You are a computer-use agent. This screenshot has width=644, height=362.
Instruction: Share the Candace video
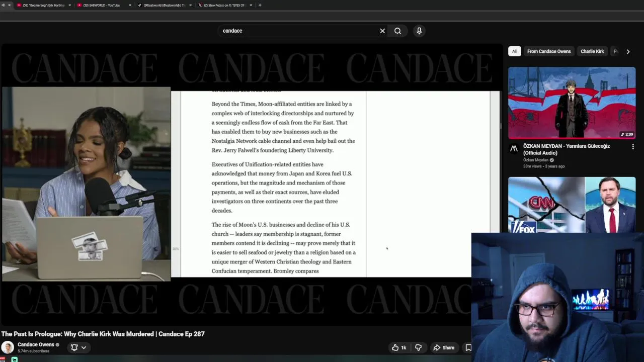[444, 347]
